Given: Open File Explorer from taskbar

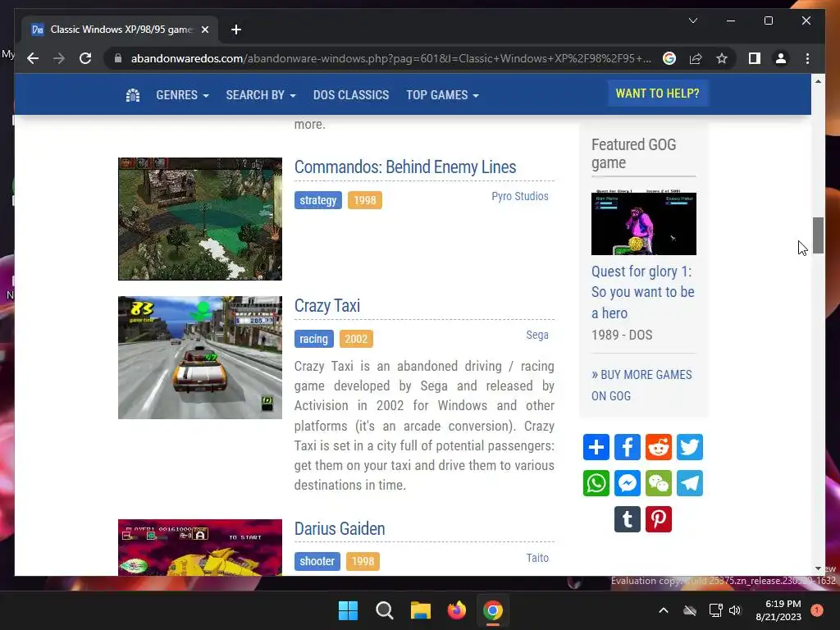Looking at the screenshot, I should (421, 610).
